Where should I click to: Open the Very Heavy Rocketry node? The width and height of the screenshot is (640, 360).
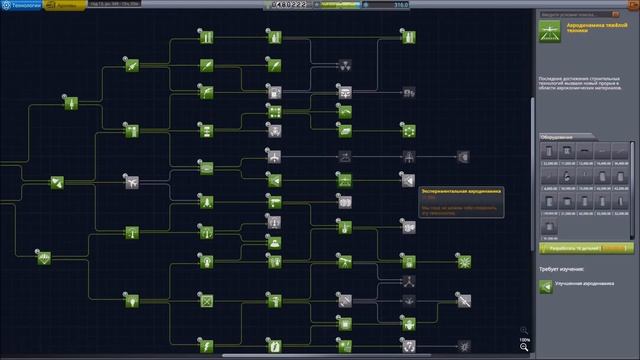click(x=409, y=38)
